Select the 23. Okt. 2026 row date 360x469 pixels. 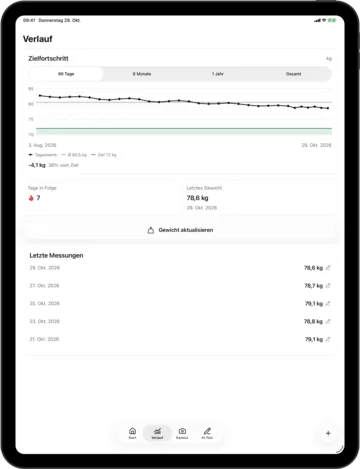[x=45, y=321]
